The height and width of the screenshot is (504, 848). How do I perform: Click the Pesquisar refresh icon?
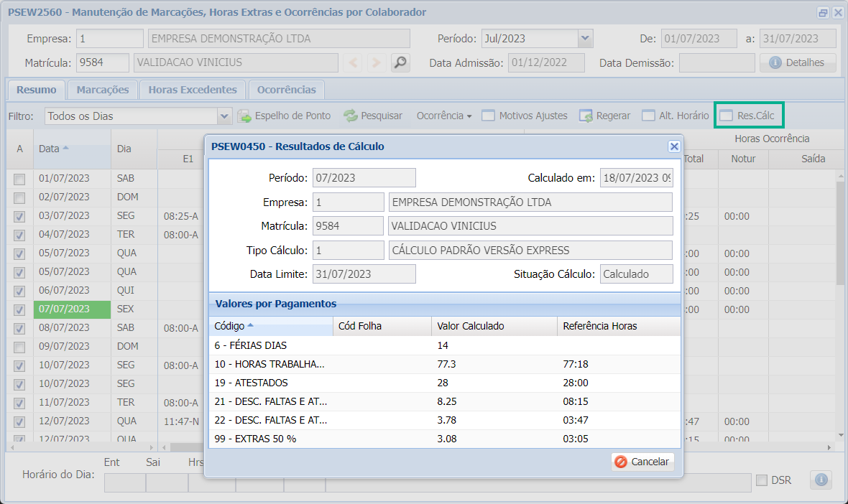[351, 116]
